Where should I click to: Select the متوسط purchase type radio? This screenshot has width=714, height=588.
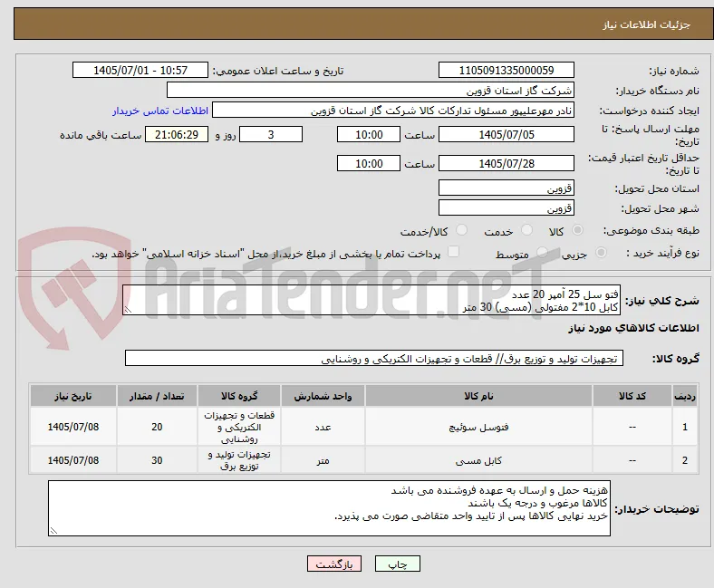542,253
